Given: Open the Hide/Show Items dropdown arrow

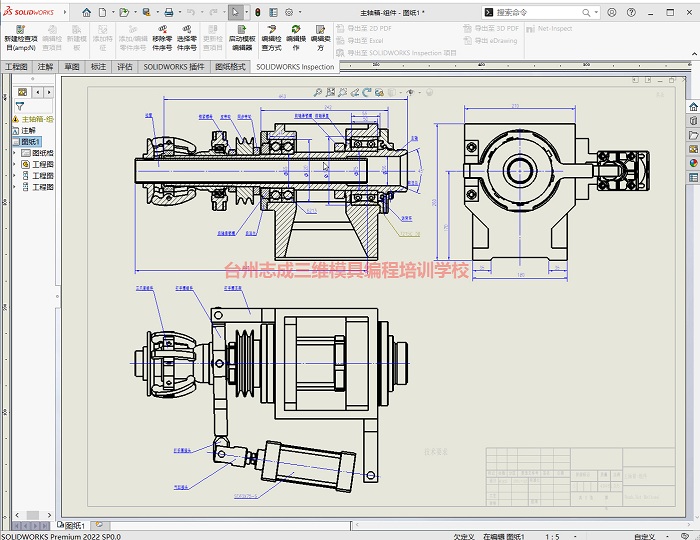Looking at the screenshot, I should tap(420, 92).
